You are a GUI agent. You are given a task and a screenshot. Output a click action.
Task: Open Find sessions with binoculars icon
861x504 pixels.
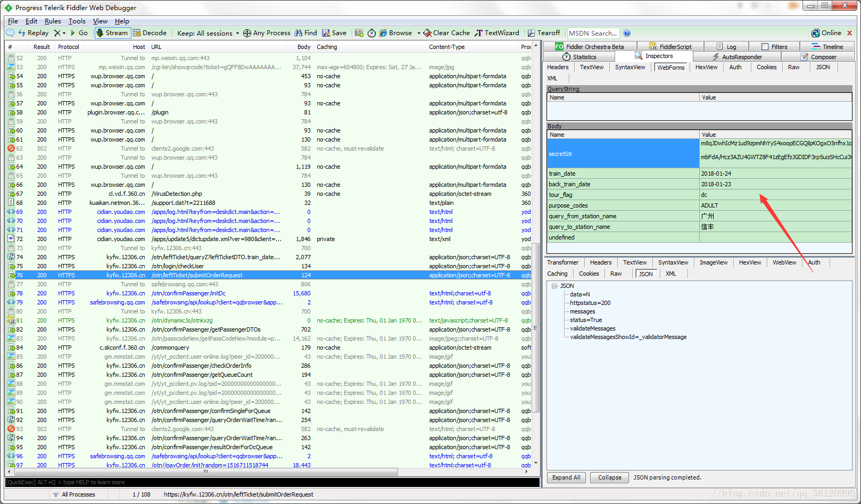point(305,33)
